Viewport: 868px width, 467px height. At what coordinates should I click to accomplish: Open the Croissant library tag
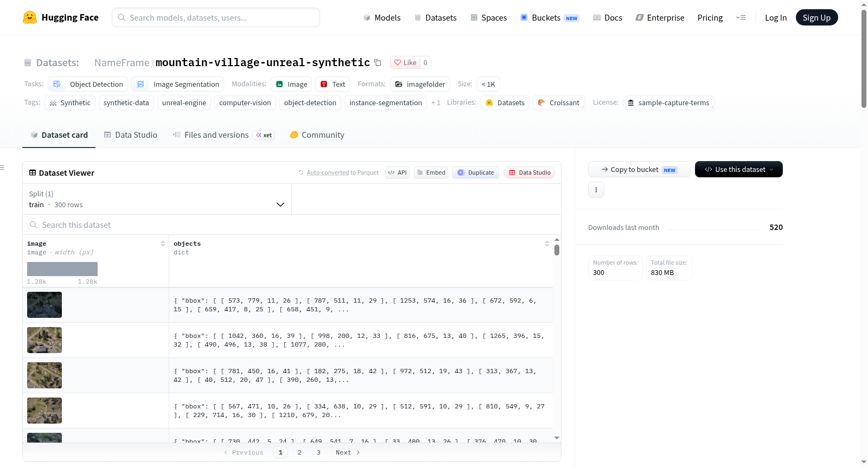[x=559, y=103]
